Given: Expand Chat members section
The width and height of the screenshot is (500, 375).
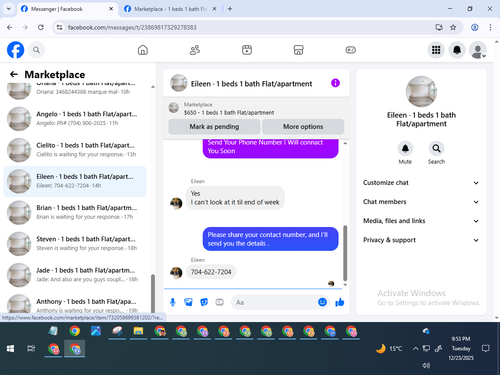Looking at the screenshot, I should click(421, 202).
